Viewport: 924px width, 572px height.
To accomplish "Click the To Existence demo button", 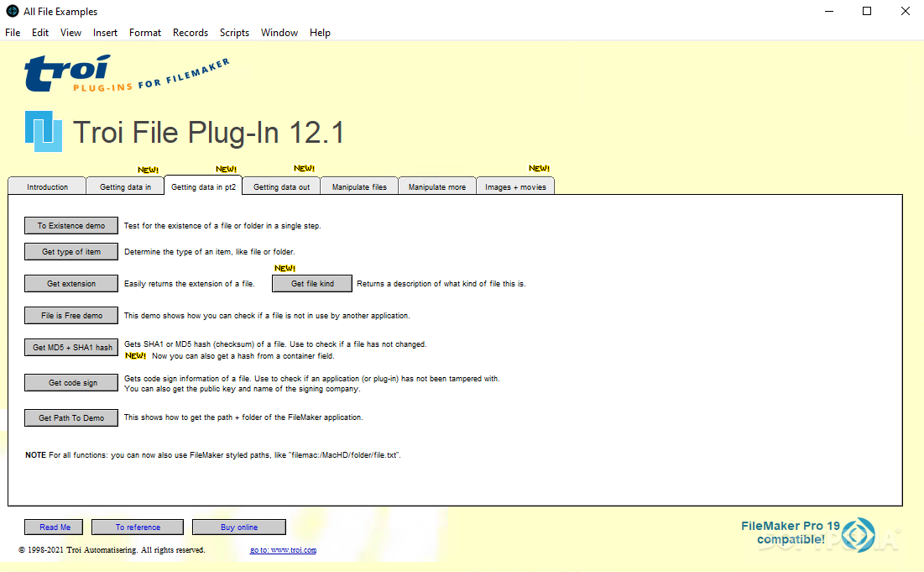I will 71,225.
